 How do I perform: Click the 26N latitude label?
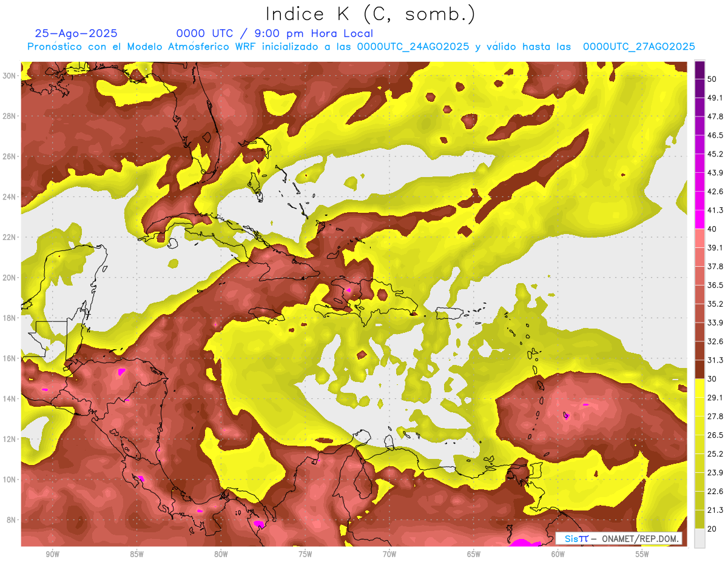point(9,156)
